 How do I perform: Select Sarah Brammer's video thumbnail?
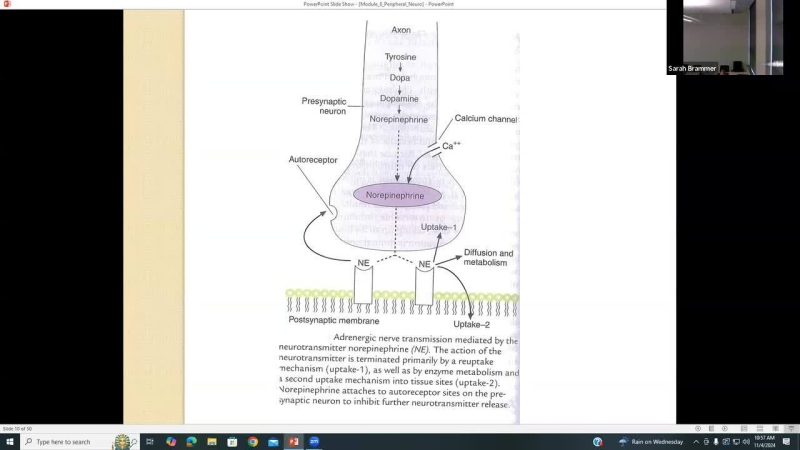point(725,37)
